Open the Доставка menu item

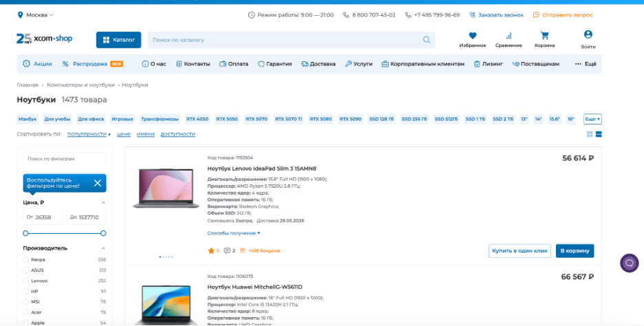[318, 64]
